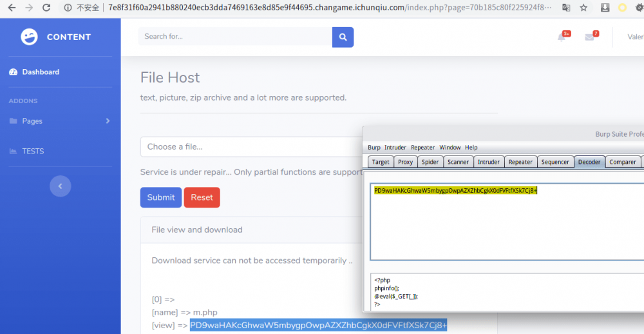This screenshot has width=644, height=334.
Task: Switch to the Proxy tab in Burp
Action: (405, 162)
